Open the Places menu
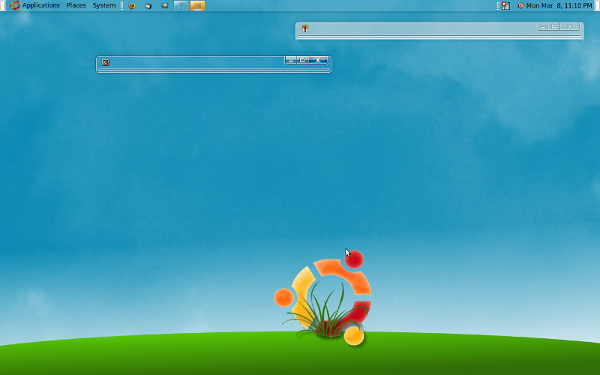Viewport: 600px width, 375px height. [x=76, y=5]
